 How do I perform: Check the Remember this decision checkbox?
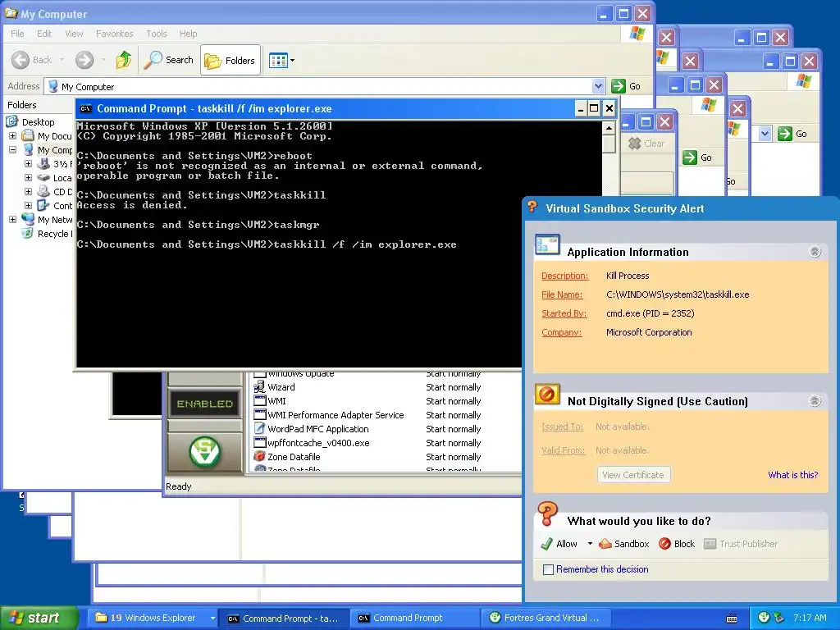[x=548, y=569]
